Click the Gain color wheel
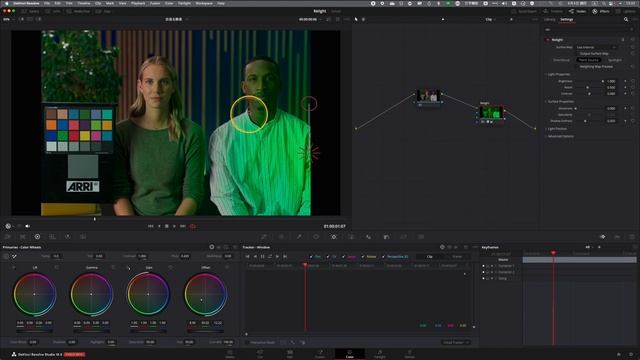Image resolution: width=640 pixels, height=360 pixels. (x=148, y=294)
